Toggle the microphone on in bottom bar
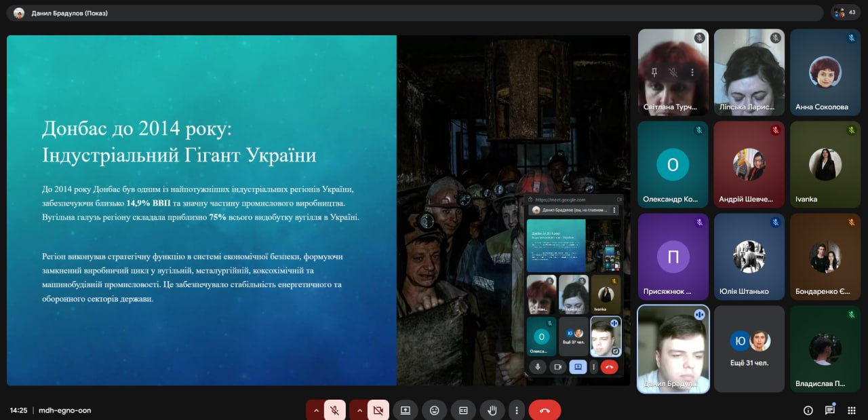Screen dimensions: 868x420 pyautogui.click(x=334, y=410)
